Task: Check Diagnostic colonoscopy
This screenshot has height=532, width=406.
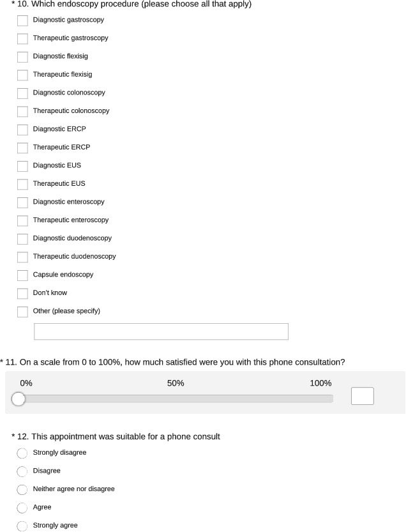Action: 22,93
